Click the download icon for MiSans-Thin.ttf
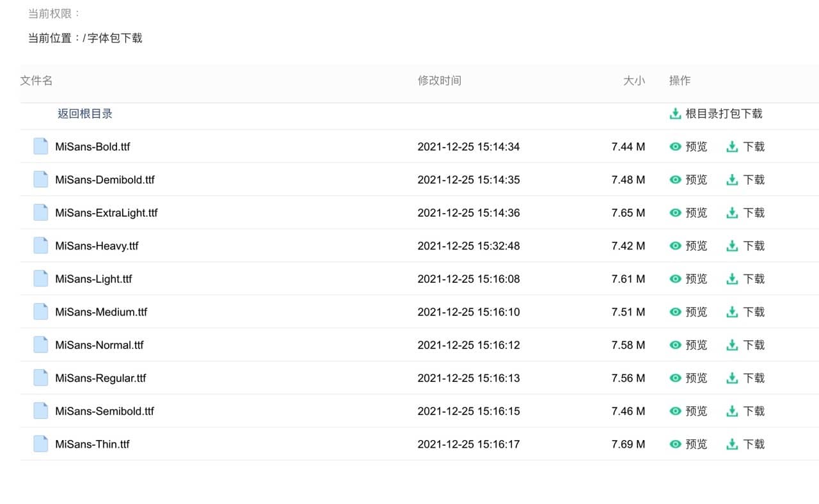 tap(733, 444)
